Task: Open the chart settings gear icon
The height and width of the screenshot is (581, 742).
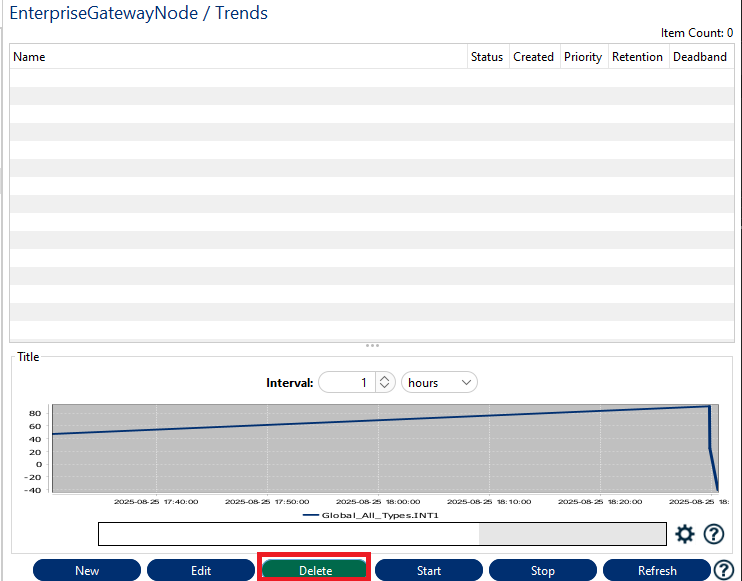Action: (x=685, y=534)
